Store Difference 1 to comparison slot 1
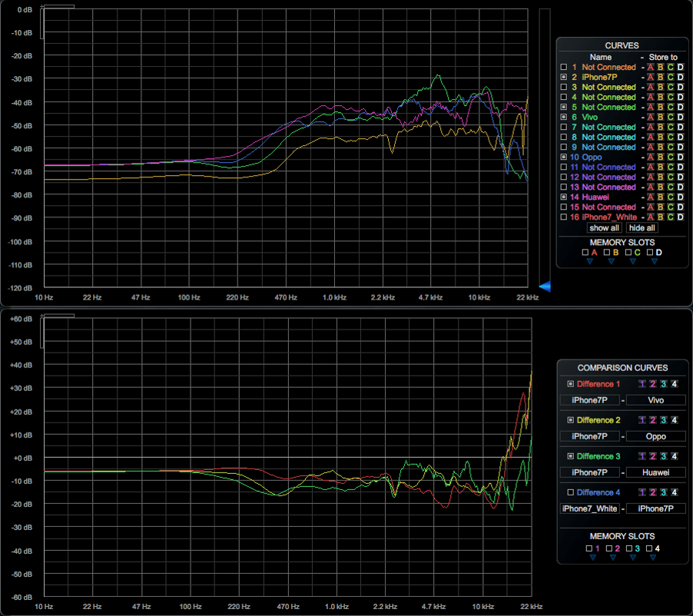The image size is (693, 616). [x=642, y=384]
